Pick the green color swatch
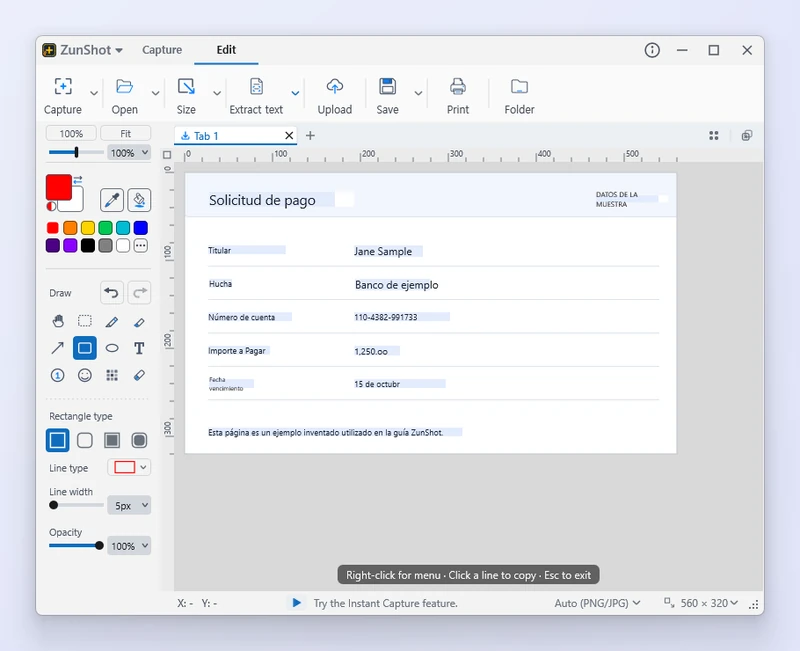The width and height of the screenshot is (800, 651). [106, 228]
